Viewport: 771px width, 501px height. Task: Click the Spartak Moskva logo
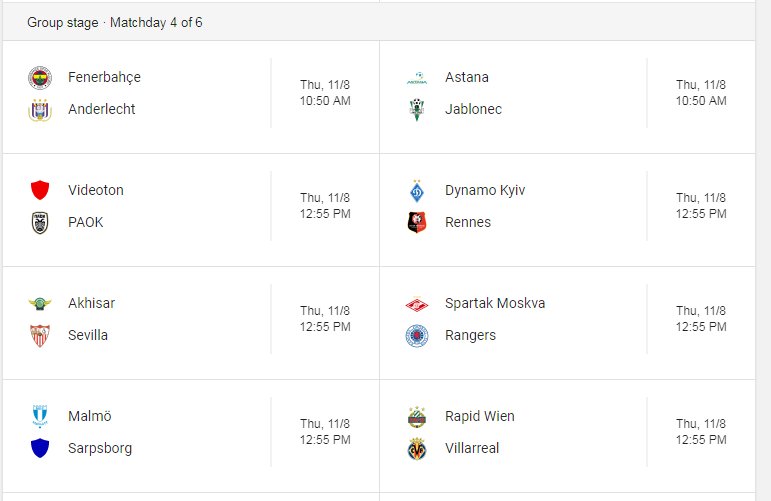[417, 305]
